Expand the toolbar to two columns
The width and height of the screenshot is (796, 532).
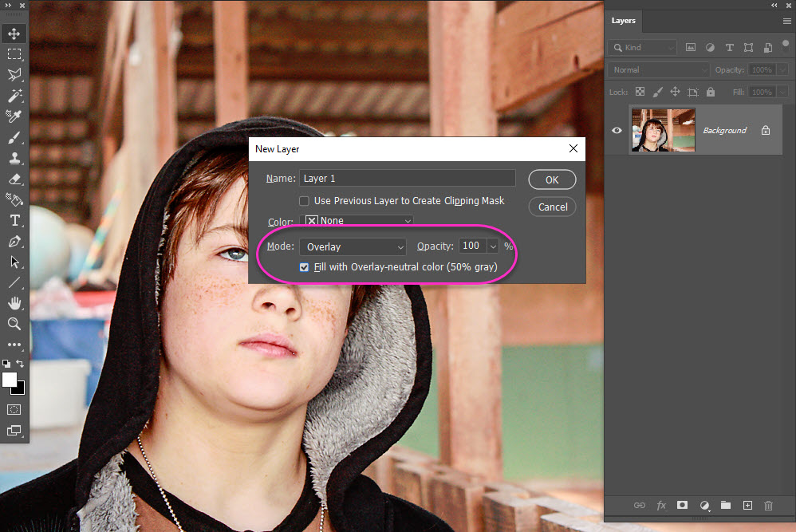[x=8, y=5]
